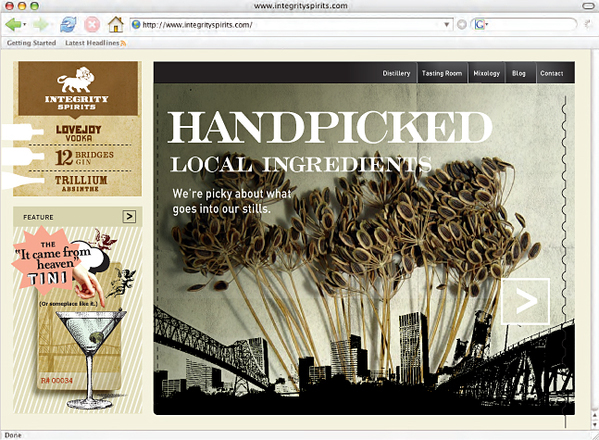Click the Getting Started bookmark
The image size is (599, 440).
pyautogui.click(x=31, y=43)
